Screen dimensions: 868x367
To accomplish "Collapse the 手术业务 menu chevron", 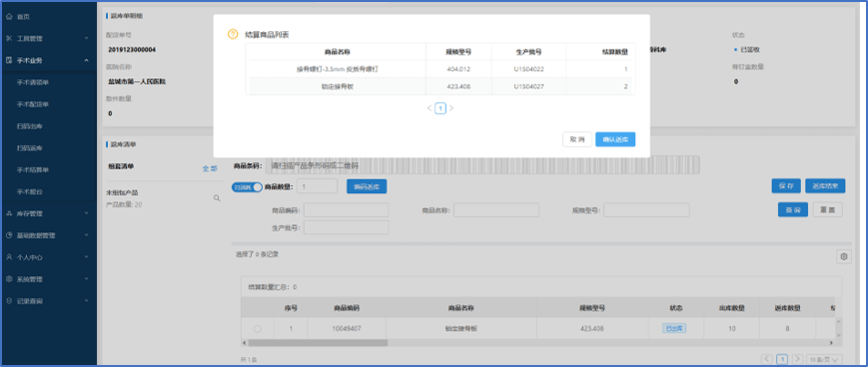I will (x=86, y=60).
